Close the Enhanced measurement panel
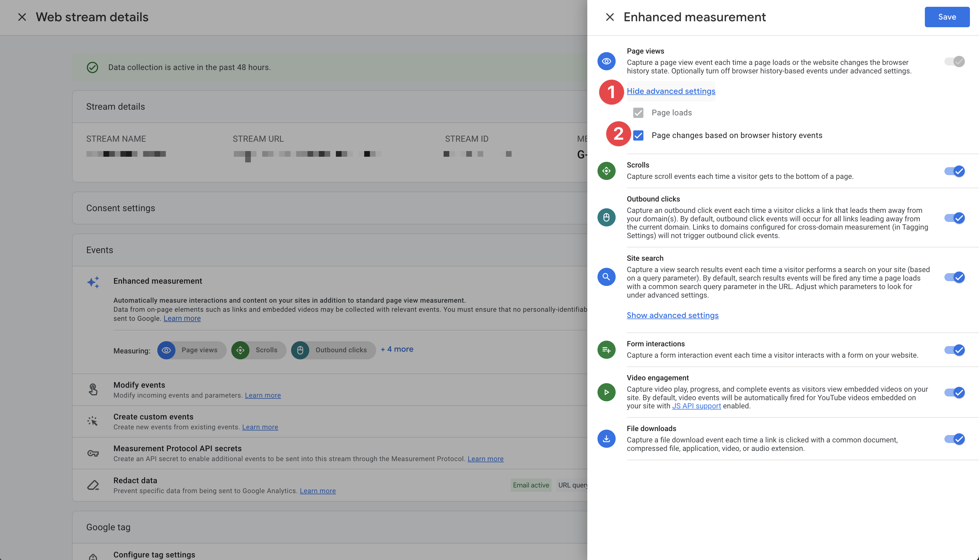Image resolution: width=979 pixels, height=560 pixels. [x=610, y=17]
